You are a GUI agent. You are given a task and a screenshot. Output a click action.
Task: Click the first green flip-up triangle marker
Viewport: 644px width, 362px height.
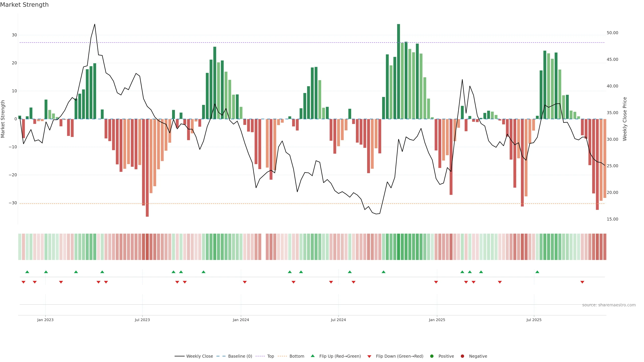(27, 272)
